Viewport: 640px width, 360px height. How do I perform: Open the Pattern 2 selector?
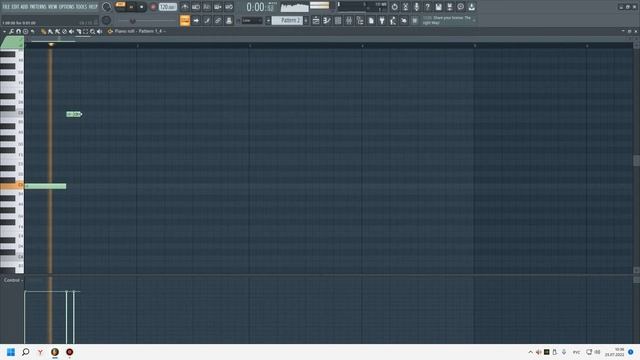tap(287, 20)
